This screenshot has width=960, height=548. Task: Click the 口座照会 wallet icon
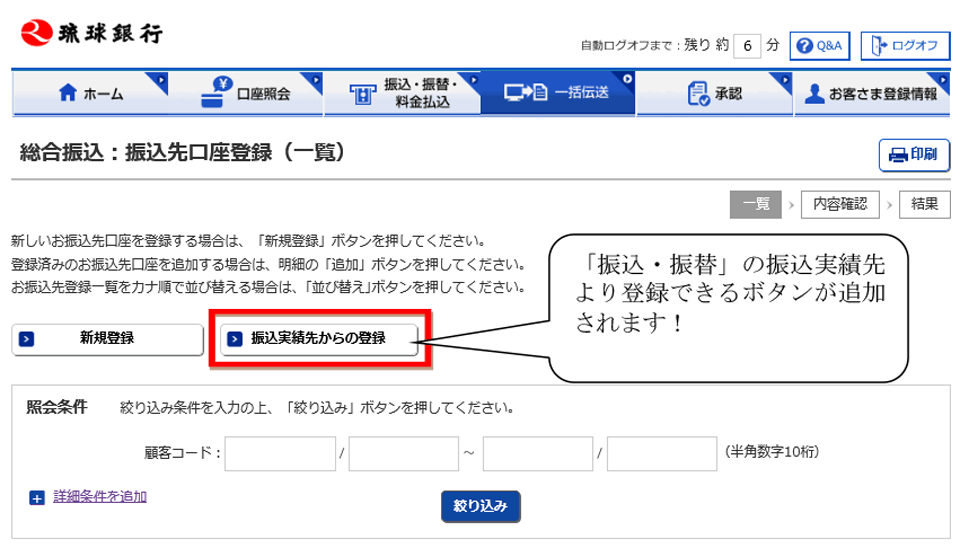[215, 92]
